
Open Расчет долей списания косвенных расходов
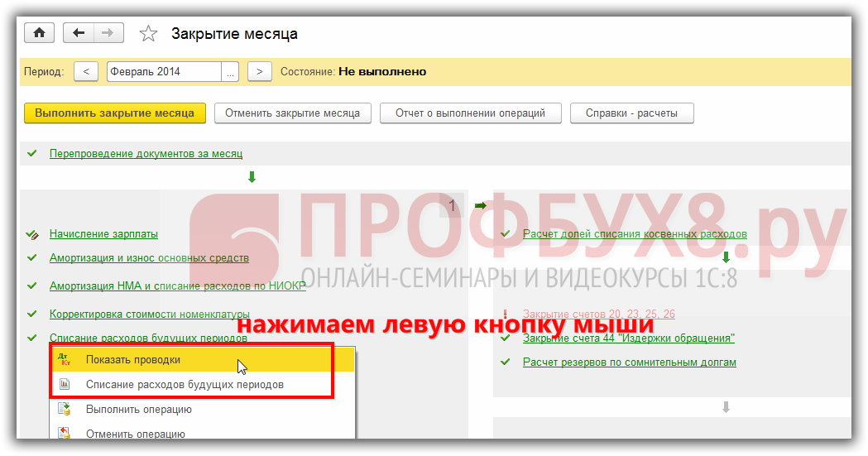(x=635, y=233)
